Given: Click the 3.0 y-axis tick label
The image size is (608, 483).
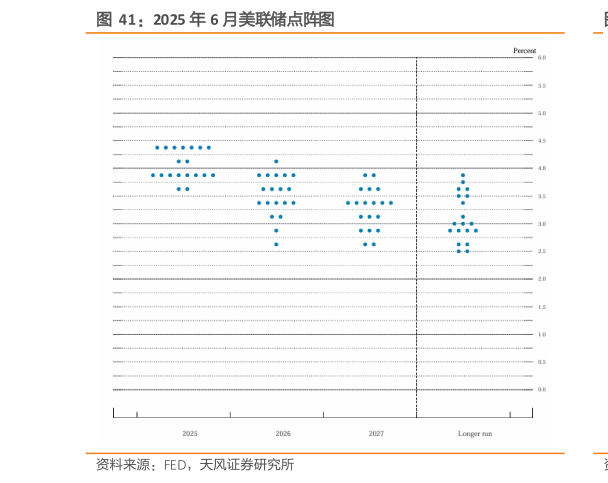Looking at the screenshot, I should coord(541,224).
